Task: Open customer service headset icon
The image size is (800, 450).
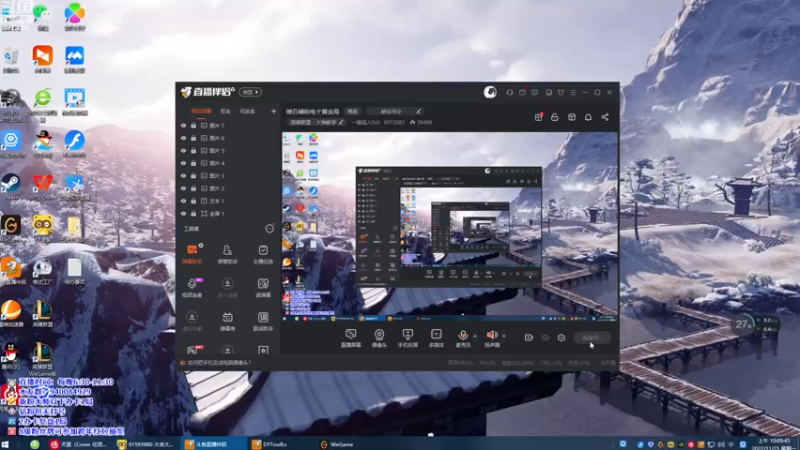Action: pos(509,92)
